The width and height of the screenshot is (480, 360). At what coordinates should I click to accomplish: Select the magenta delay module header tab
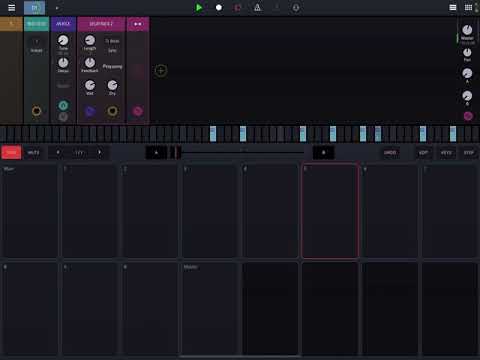click(101, 24)
